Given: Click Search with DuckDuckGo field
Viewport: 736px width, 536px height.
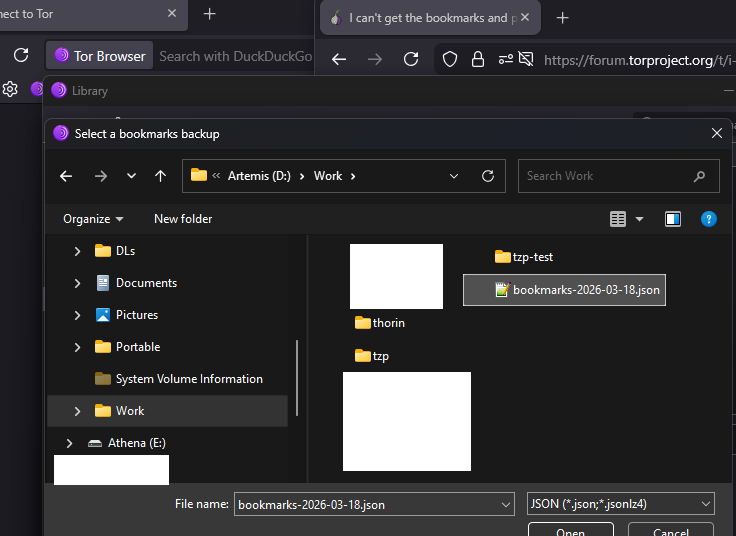Looking at the screenshot, I should [x=236, y=56].
